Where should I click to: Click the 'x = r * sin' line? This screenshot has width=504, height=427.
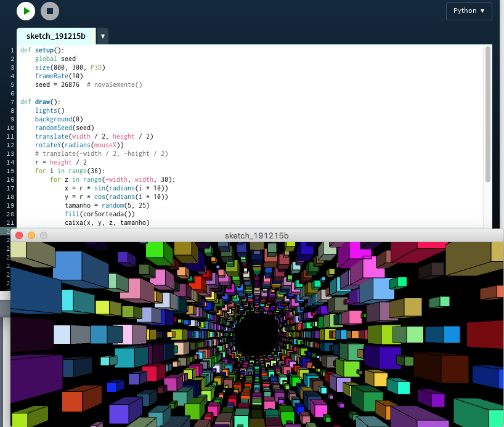click(x=116, y=188)
